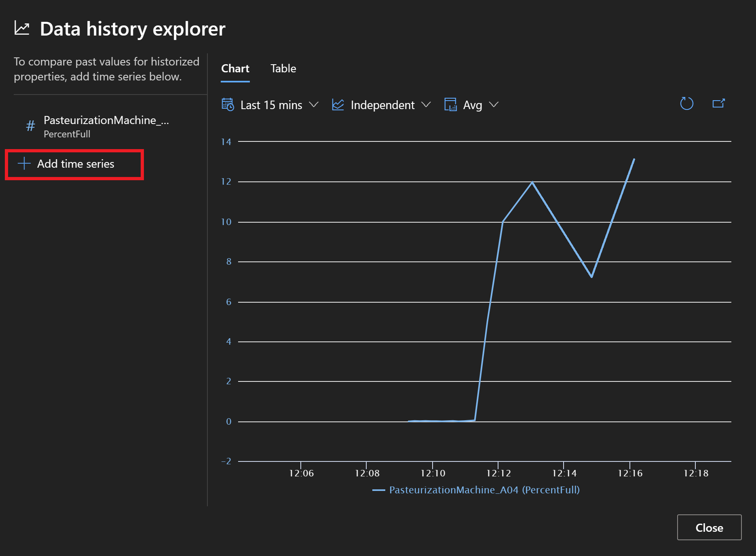Click the refresh chart icon
Image resolution: width=756 pixels, height=556 pixels.
click(x=686, y=104)
